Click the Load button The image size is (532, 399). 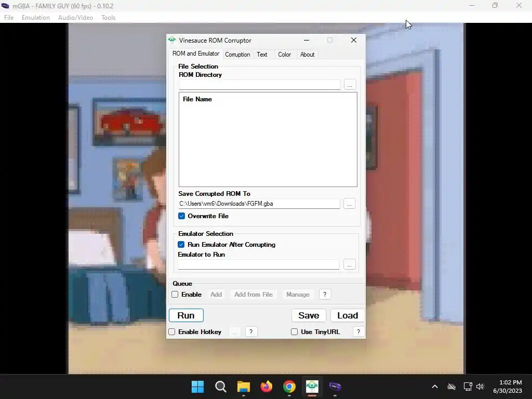[x=348, y=315]
